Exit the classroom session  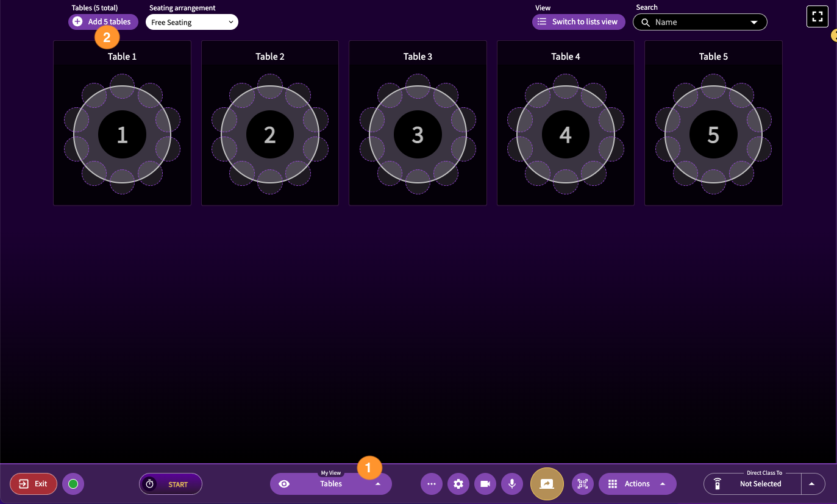(x=34, y=484)
